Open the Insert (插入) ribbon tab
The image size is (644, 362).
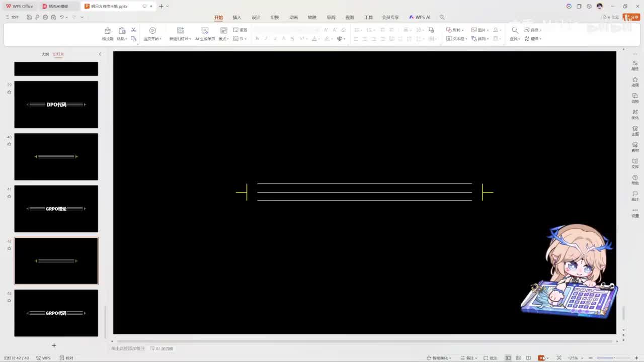tap(237, 17)
